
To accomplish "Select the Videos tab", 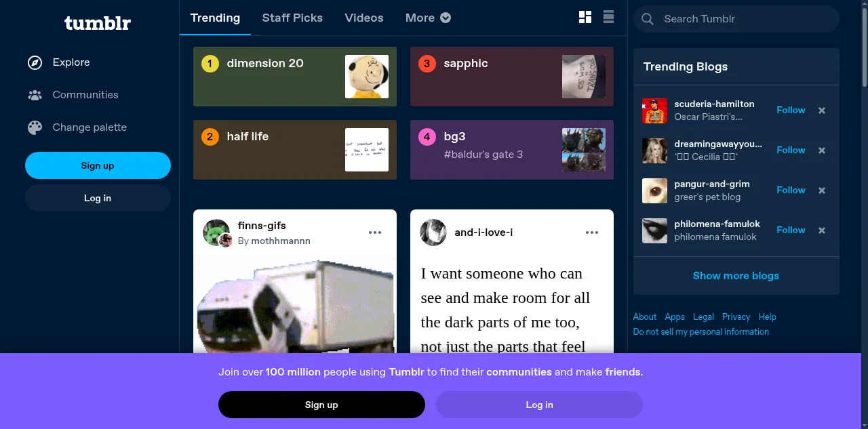I will coord(364,18).
